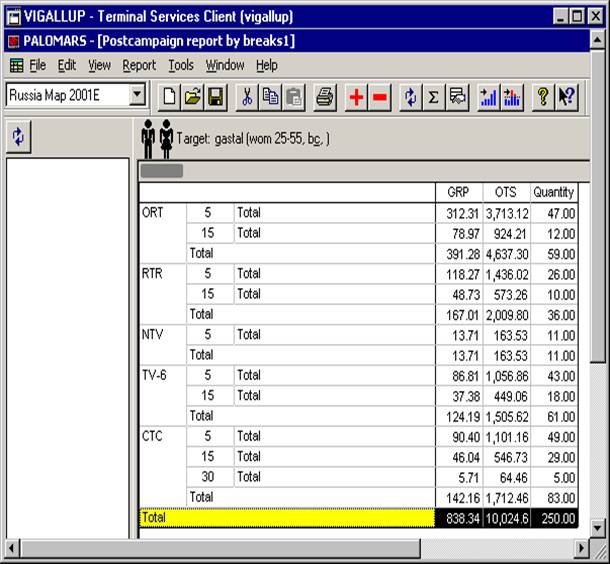Open the Help menu
The height and width of the screenshot is (564, 610).
(267, 65)
